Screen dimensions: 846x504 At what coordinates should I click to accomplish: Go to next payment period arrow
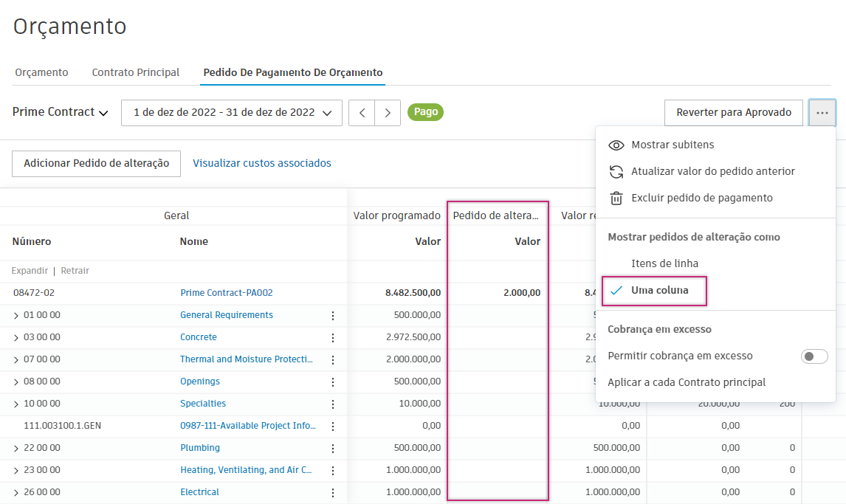point(388,113)
